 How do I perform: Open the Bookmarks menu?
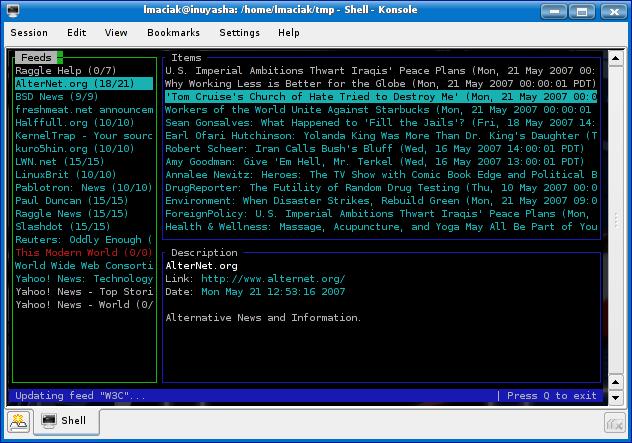pos(173,33)
